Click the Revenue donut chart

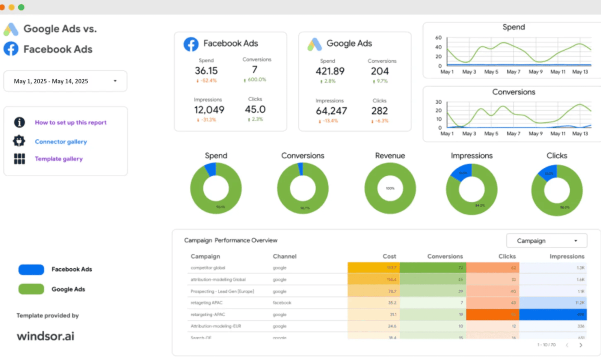(390, 188)
